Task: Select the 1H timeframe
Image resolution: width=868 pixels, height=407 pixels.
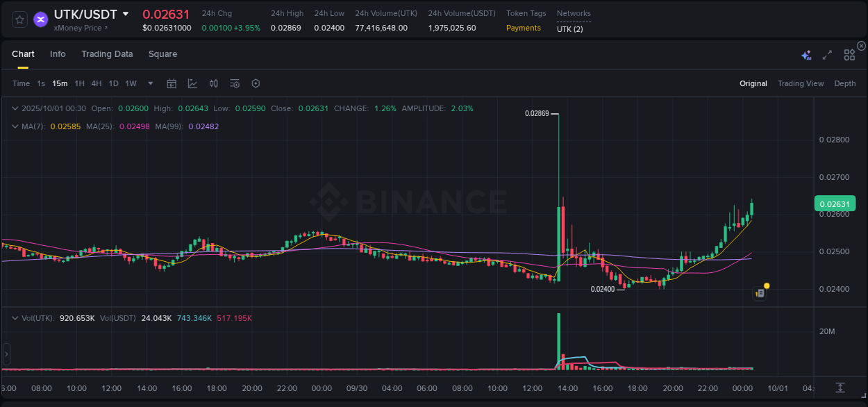Action: tap(80, 83)
